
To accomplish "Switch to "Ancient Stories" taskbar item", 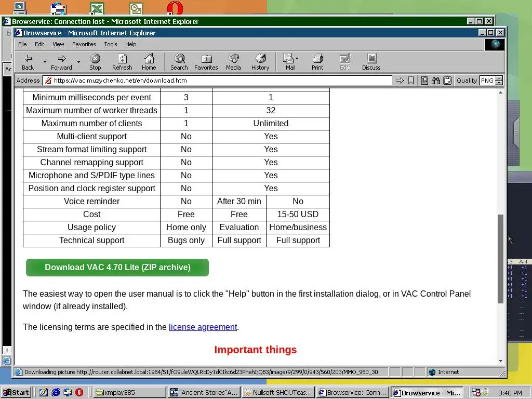I will point(204,393).
